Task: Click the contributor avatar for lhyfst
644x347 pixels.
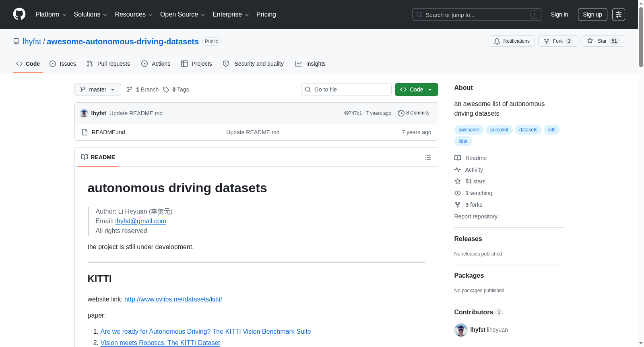Action: click(x=461, y=330)
